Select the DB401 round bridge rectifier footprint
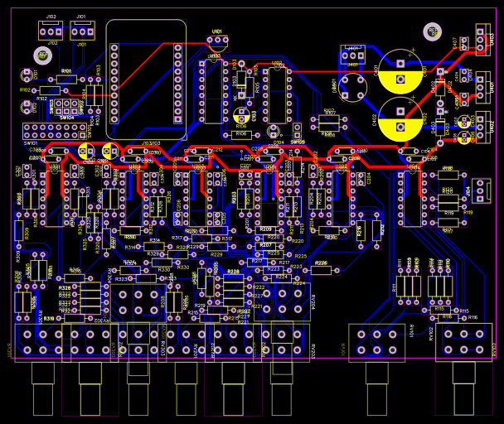 (x=353, y=88)
